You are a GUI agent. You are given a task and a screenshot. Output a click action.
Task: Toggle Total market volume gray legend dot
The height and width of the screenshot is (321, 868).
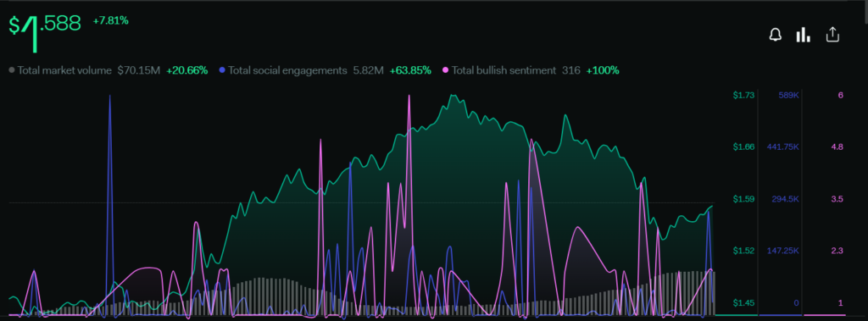12,70
